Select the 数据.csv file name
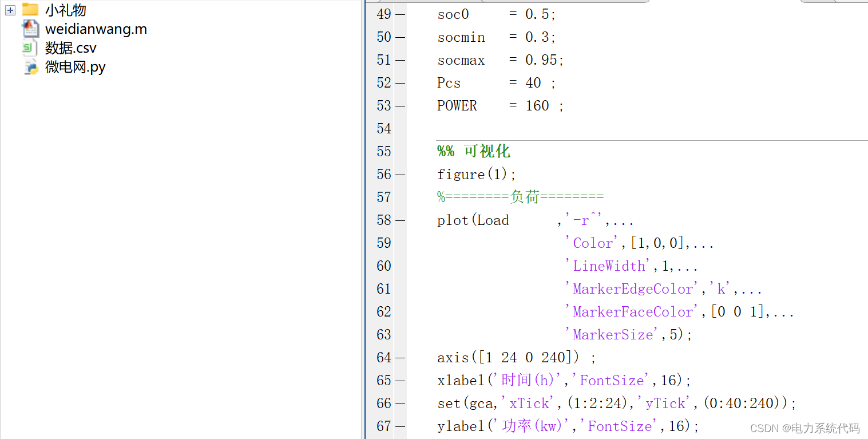This screenshot has height=439, width=868. pyautogui.click(x=71, y=48)
